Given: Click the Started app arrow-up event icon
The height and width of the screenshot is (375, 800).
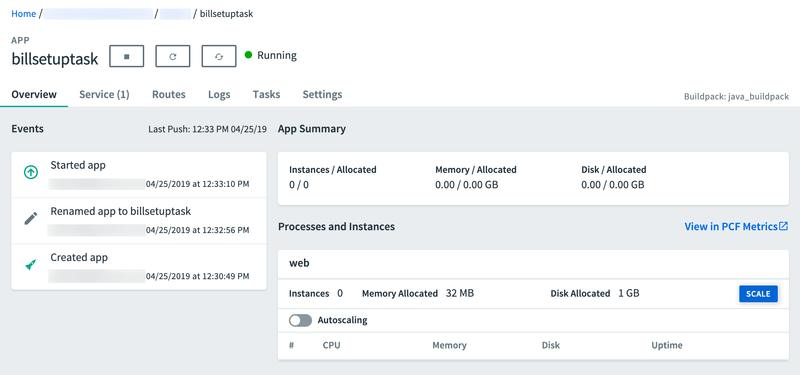Looking at the screenshot, I should tap(31, 172).
